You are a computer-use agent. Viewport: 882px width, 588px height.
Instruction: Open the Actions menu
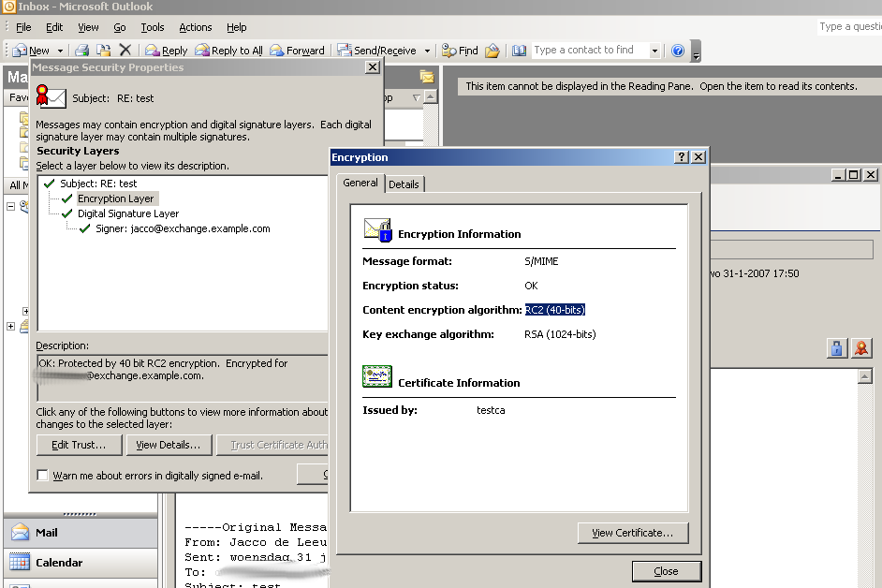click(195, 27)
